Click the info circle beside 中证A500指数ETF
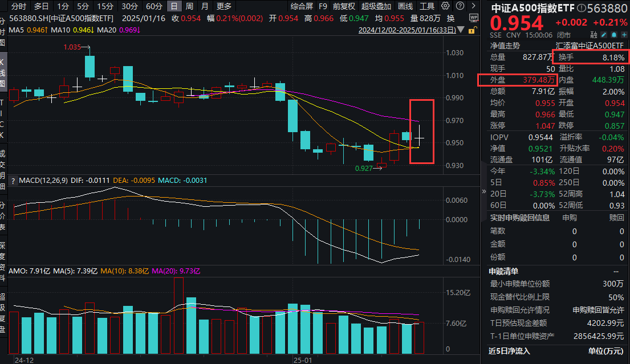 [581, 7]
